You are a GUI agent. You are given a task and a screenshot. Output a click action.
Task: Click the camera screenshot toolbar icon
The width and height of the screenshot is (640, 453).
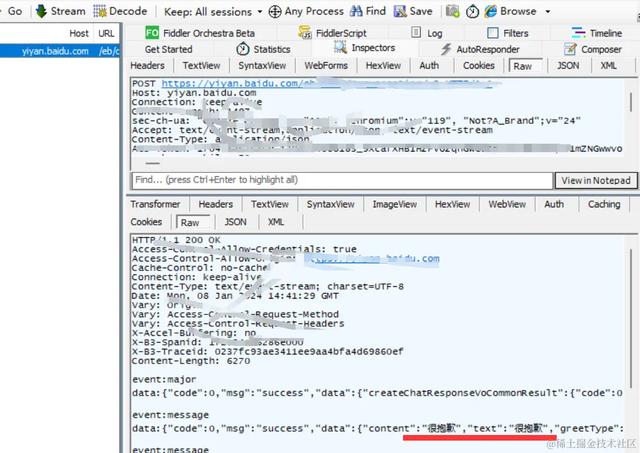(452, 11)
